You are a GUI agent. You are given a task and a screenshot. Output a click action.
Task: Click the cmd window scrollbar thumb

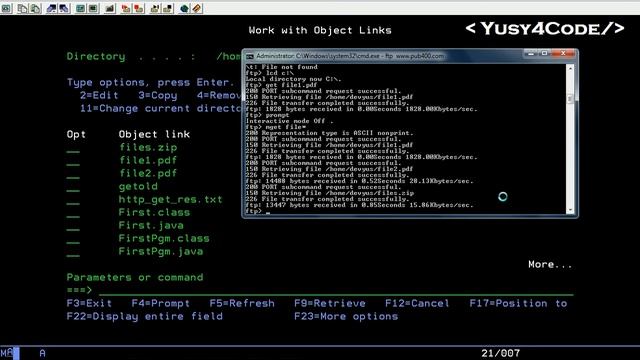tap(570, 98)
